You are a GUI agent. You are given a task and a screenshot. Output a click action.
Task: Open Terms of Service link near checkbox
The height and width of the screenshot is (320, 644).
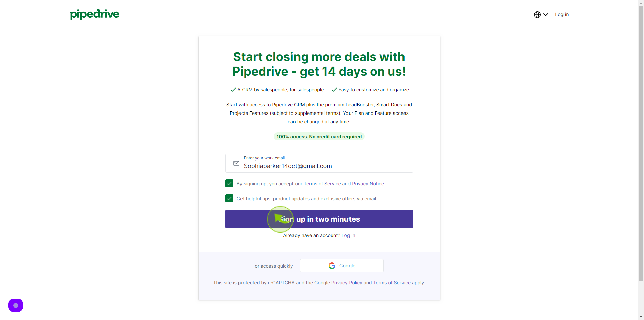[322, 184]
